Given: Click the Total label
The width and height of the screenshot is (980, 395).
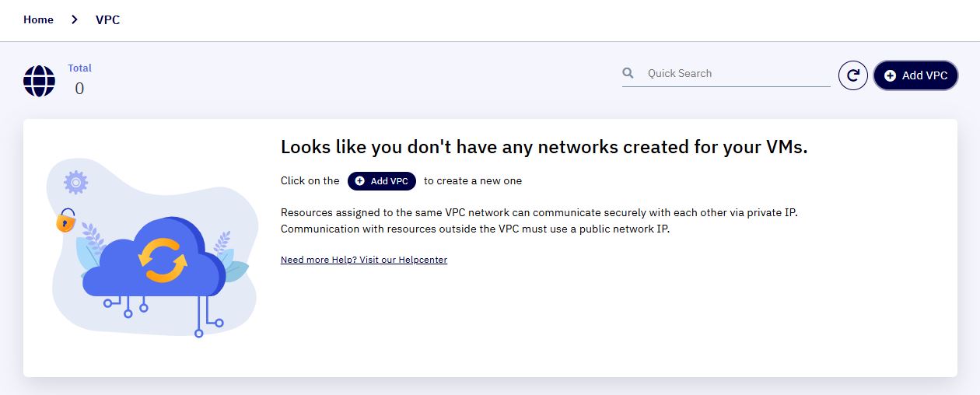Looking at the screenshot, I should (x=79, y=68).
